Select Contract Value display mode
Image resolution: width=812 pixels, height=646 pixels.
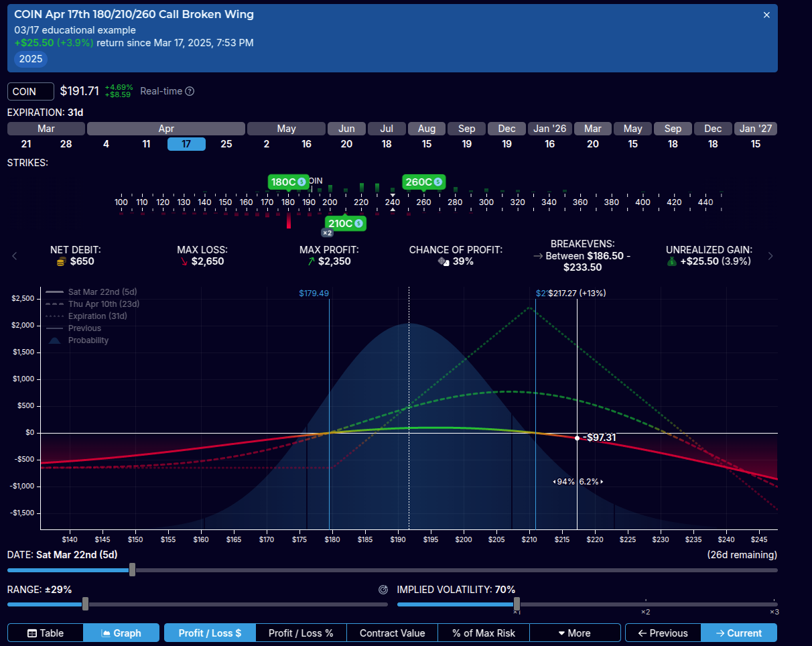(392, 633)
